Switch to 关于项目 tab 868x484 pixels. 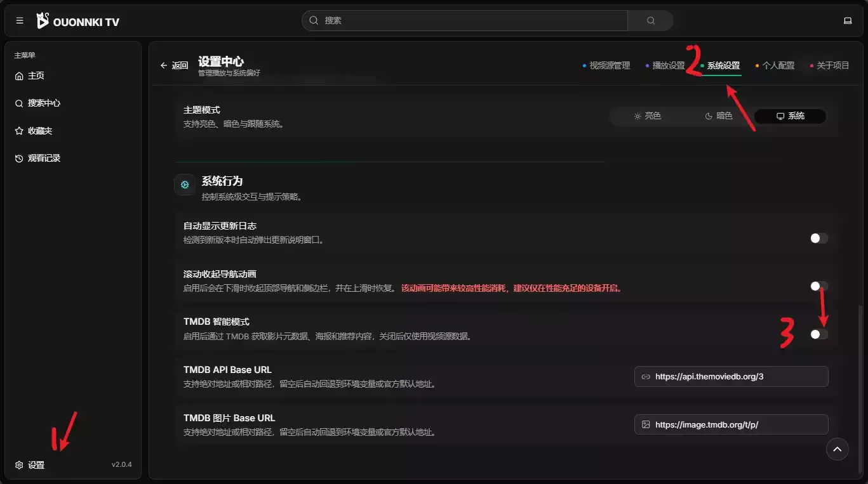coord(829,65)
